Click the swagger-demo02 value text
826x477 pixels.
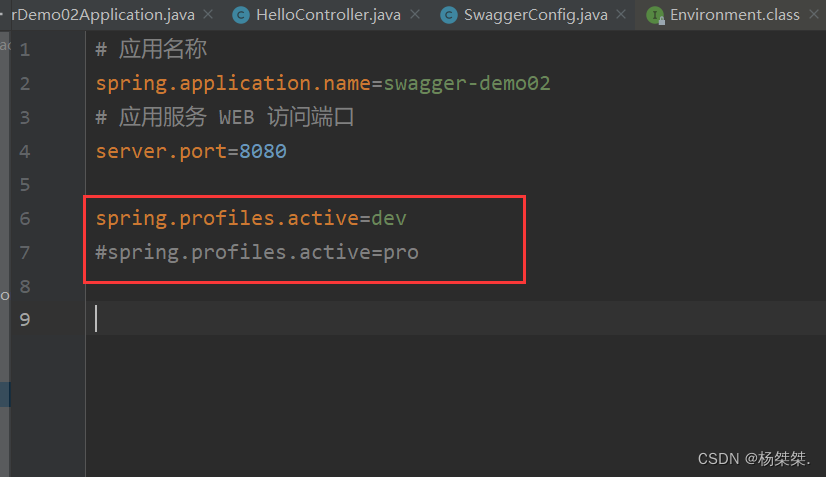[467, 83]
